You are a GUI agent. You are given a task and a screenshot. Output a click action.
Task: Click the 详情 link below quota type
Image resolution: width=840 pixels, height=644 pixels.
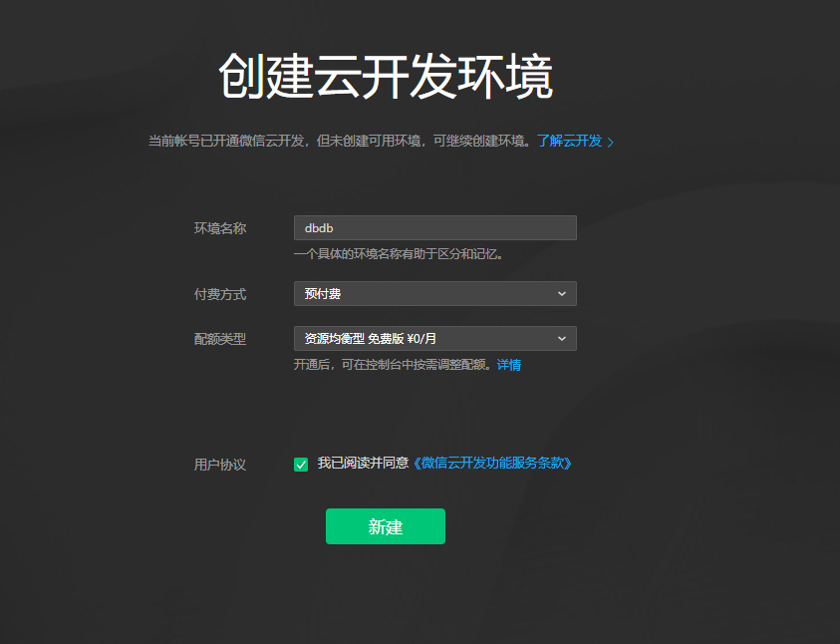[509, 365]
